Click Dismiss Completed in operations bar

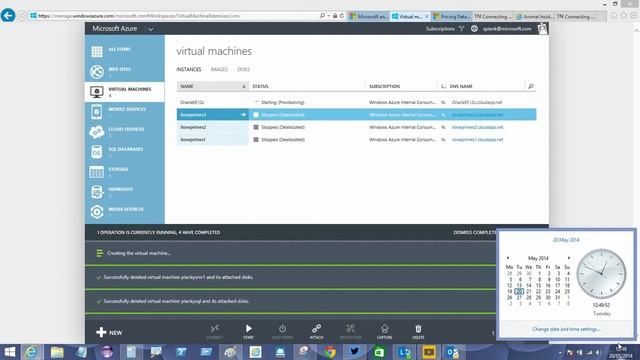pyautogui.click(x=475, y=232)
